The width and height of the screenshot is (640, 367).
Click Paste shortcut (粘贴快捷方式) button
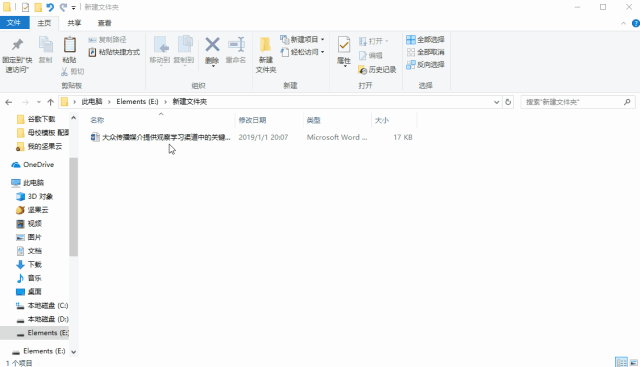(114, 52)
